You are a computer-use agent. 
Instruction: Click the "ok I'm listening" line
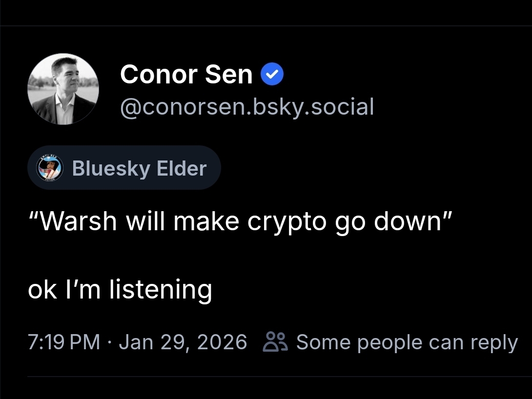[x=120, y=290]
